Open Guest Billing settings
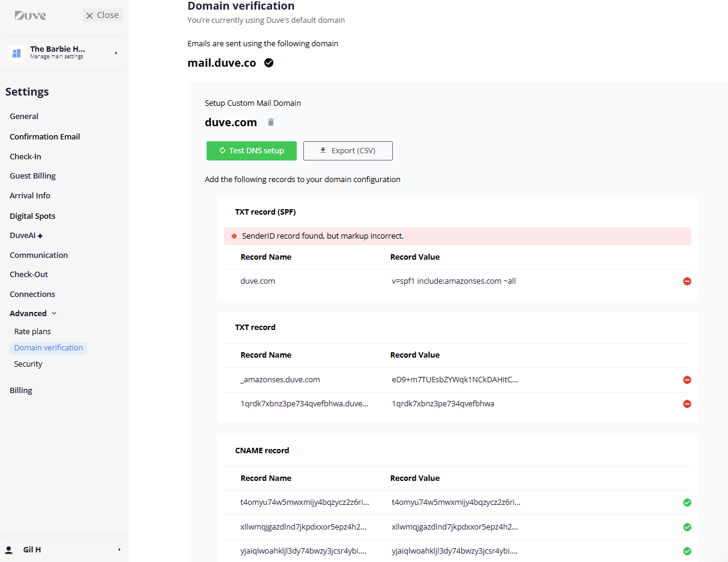 coord(32,176)
